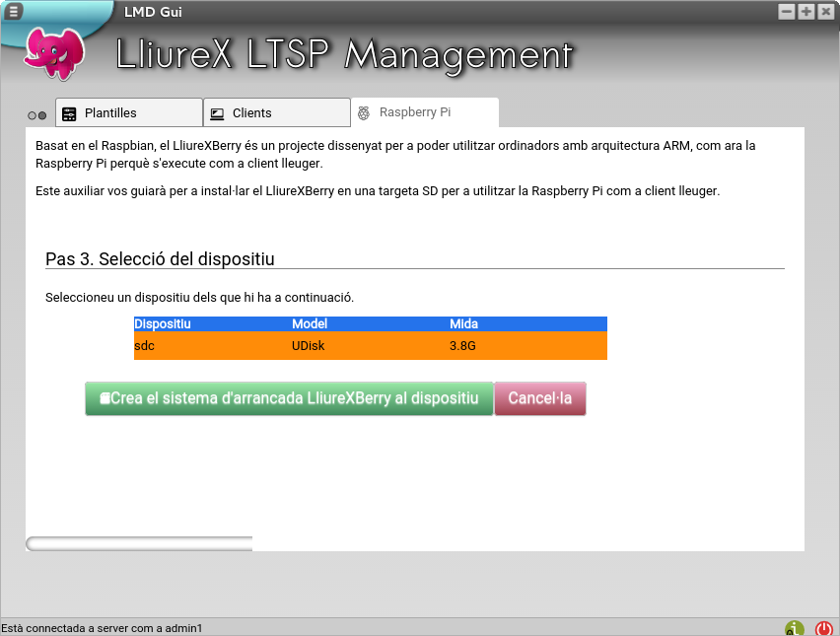Click the Raspberry Pi tab logo icon

364,112
